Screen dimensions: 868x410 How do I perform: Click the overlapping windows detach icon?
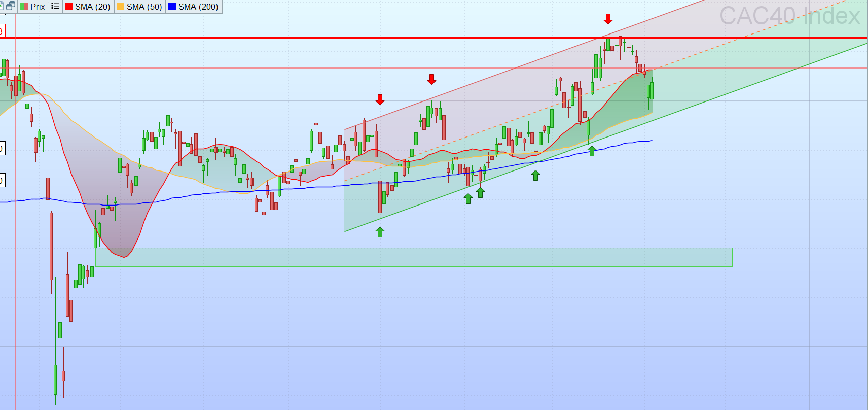(x=10, y=6)
